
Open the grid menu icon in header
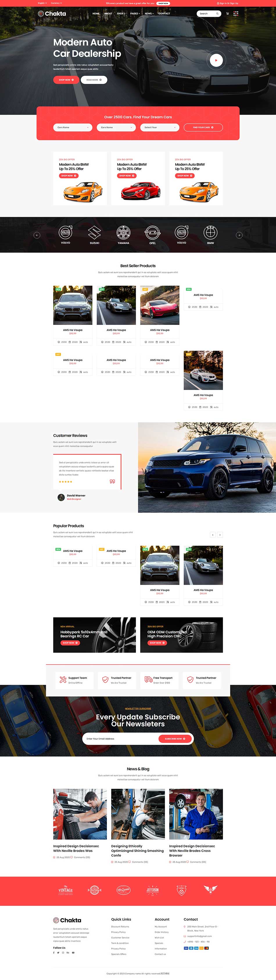[x=236, y=13]
